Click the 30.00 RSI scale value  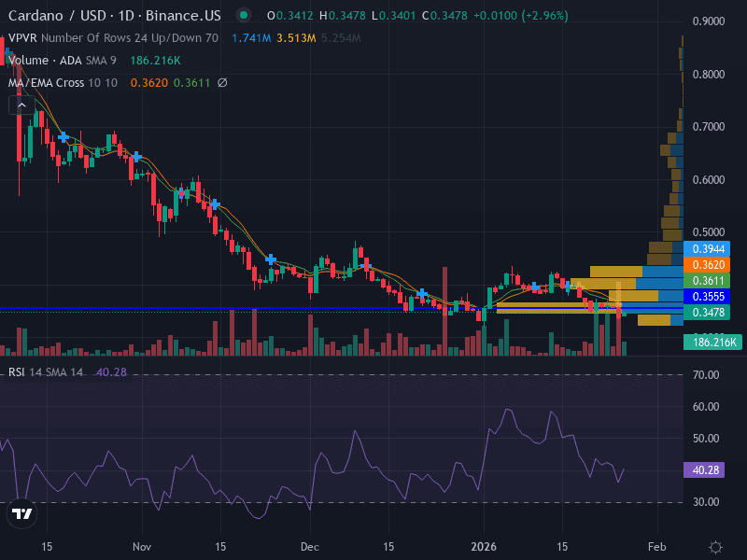click(706, 502)
